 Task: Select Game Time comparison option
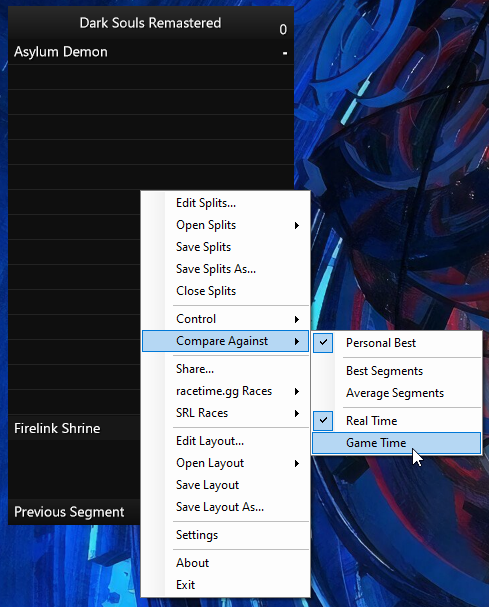[x=396, y=443]
